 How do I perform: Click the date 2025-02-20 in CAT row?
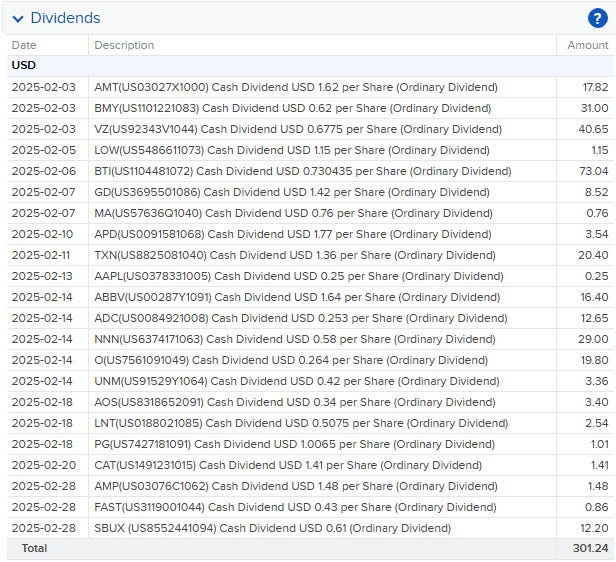44,465
